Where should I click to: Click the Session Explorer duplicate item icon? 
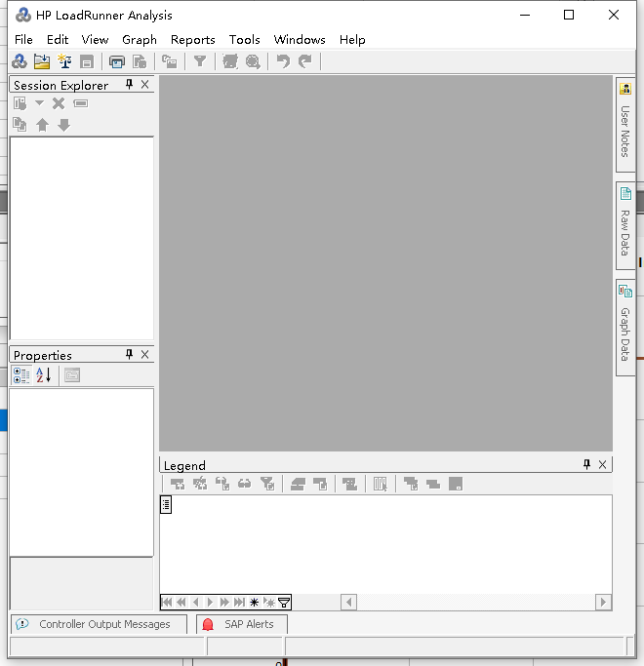(x=20, y=125)
